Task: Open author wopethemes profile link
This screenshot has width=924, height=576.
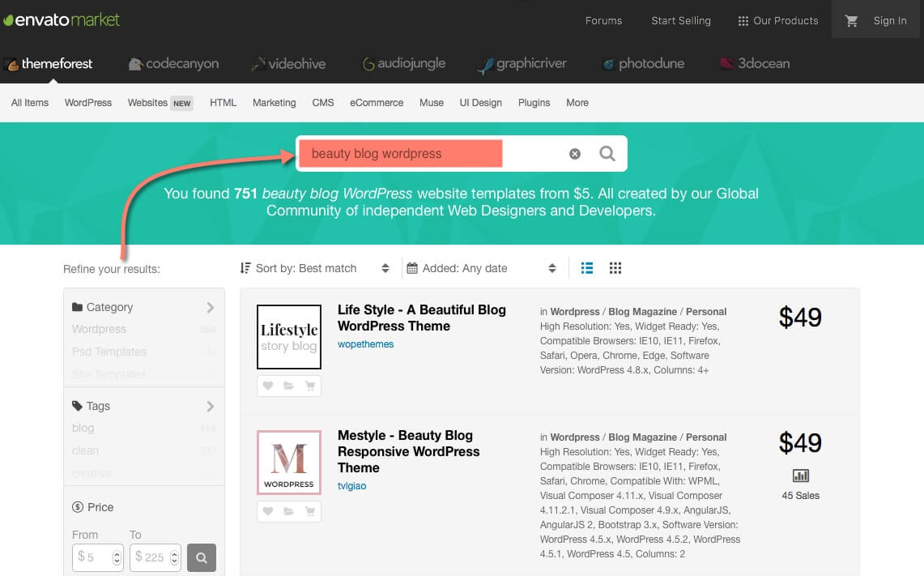Action: coord(365,344)
